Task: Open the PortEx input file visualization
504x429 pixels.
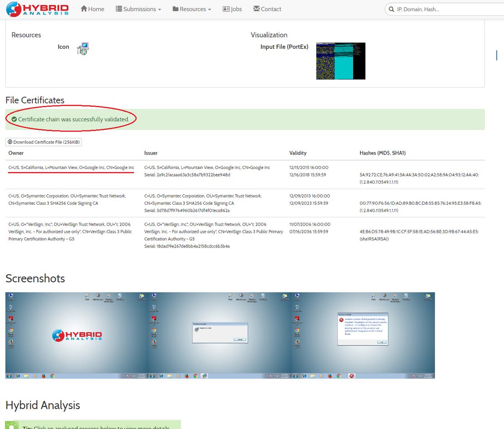Action: (341, 61)
